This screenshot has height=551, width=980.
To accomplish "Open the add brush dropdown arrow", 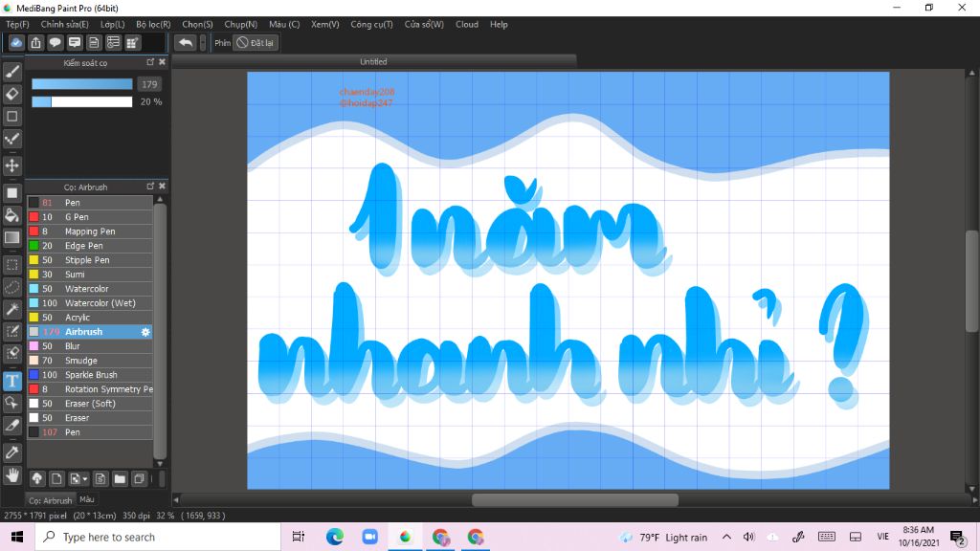I will 85,479.
